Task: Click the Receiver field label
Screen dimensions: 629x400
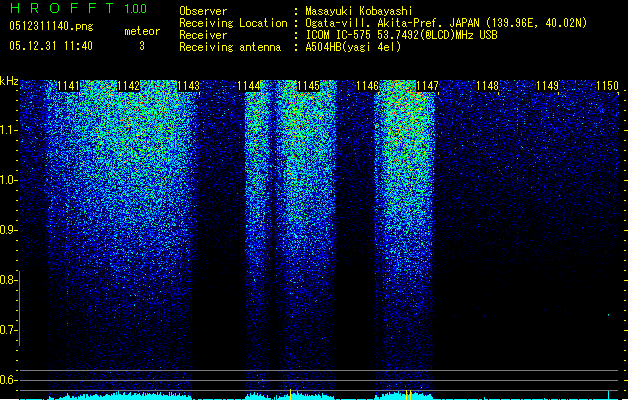Action: click(203, 35)
